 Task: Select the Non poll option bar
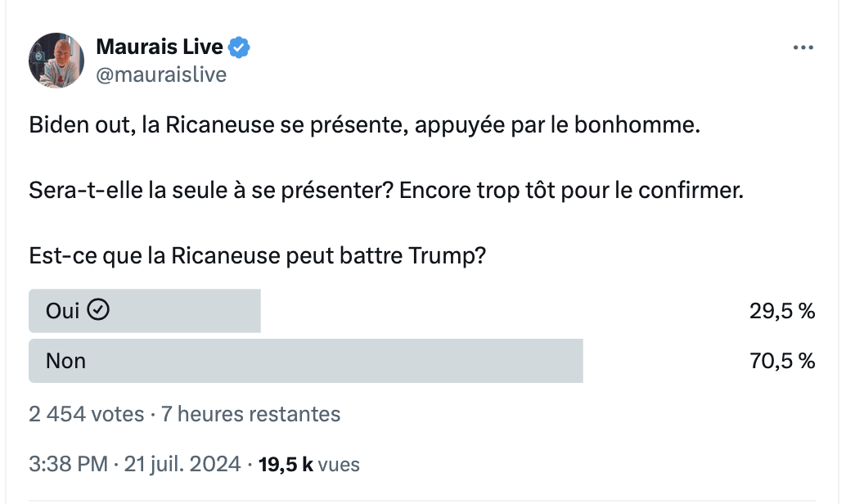click(306, 361)
